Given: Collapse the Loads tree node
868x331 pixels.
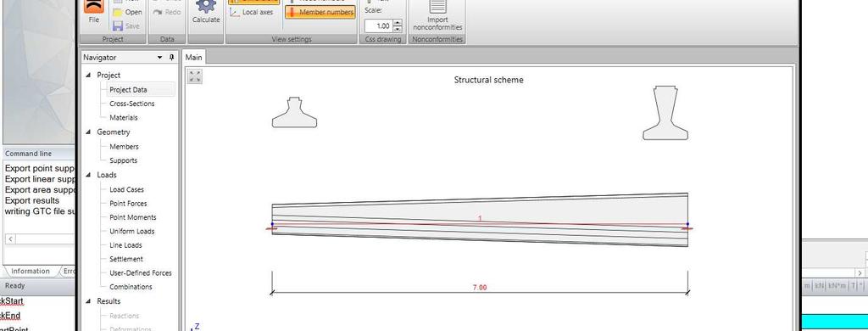Looking at the screenshot, I should click(88, 175).
